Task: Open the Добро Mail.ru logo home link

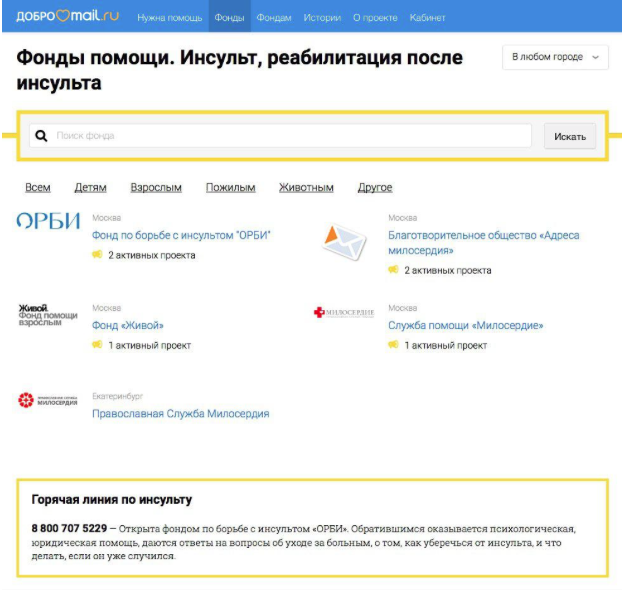Action: (67, 16)
